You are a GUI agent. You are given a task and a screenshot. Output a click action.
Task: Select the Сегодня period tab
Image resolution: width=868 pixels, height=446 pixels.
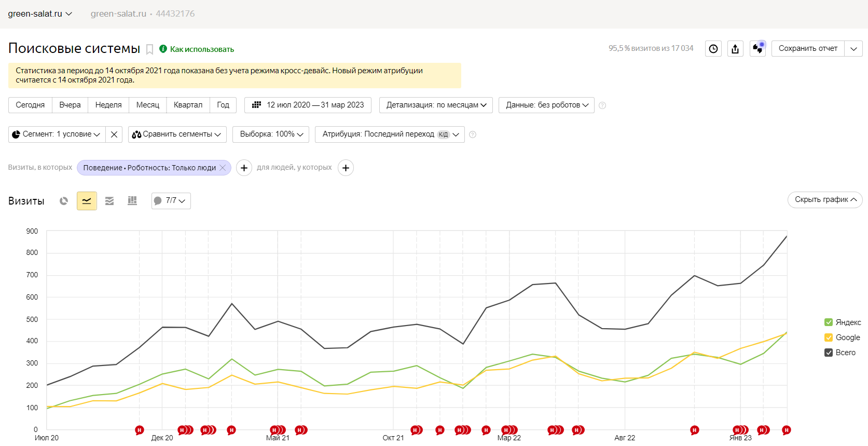[x=30, y=105]
